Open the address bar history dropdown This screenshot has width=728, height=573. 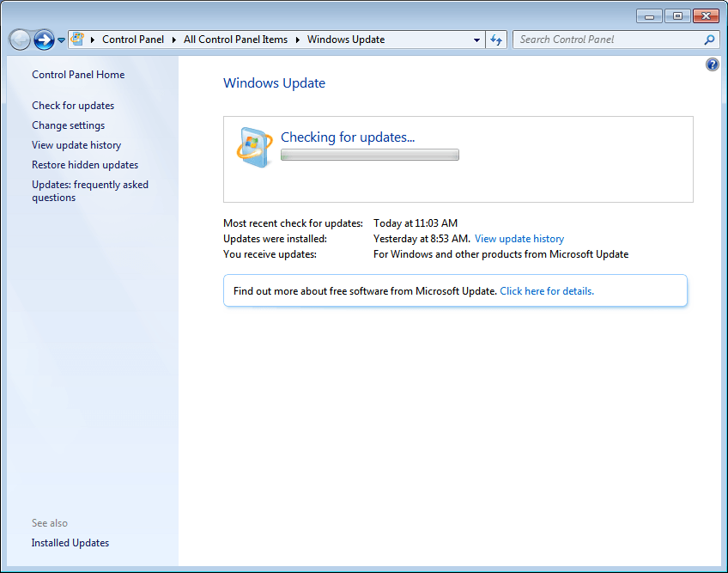tap(476, 40)
